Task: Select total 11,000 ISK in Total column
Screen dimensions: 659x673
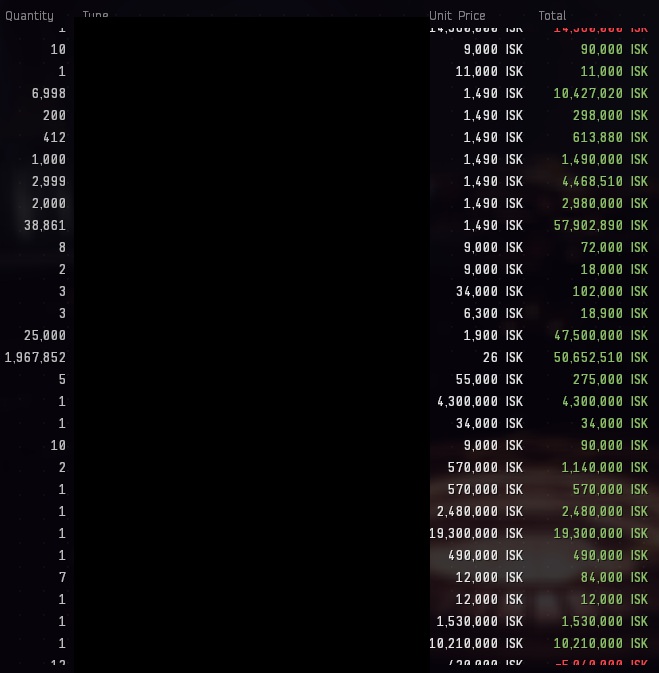Action: pyautogui.click(x=614, y=71)
